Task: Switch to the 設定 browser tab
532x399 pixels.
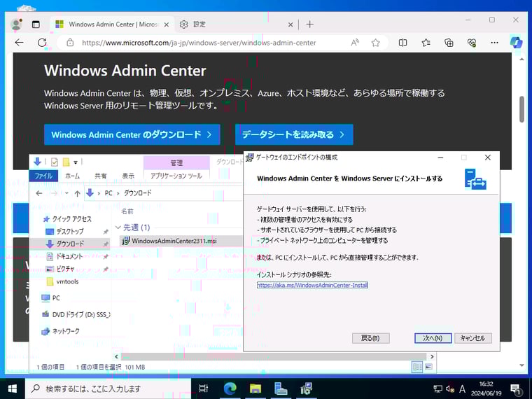Action: click(x=235, y=24)
